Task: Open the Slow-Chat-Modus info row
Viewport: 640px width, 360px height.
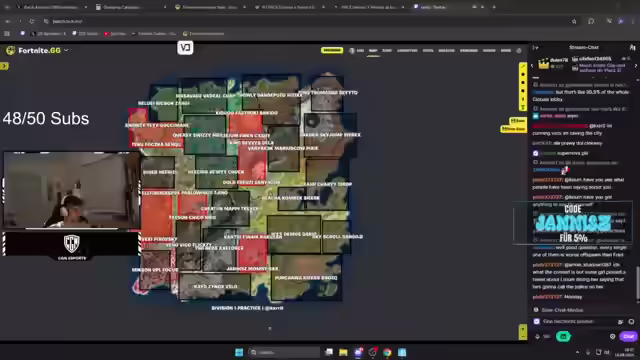Action: (562, 310)
